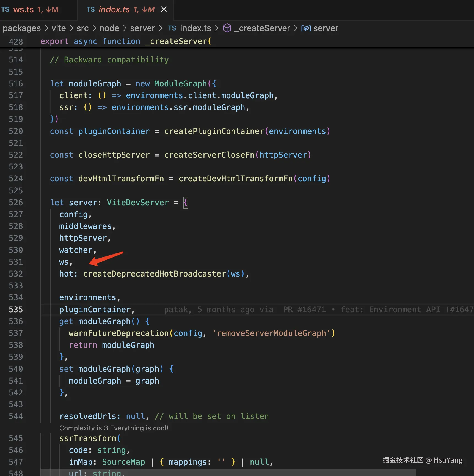Click createDeprecatedHotBroadcaster on line 532
The image size is (474, 476).
(x=155, y=274)
